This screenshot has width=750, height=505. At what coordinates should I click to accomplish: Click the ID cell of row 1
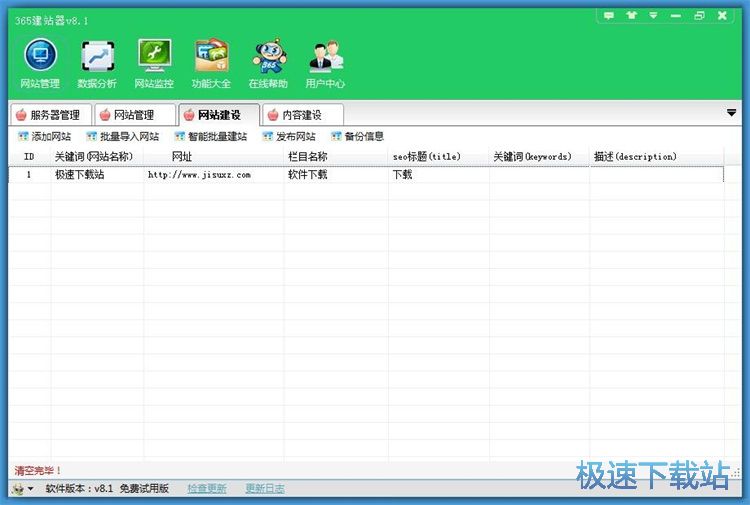pos(29,175)
